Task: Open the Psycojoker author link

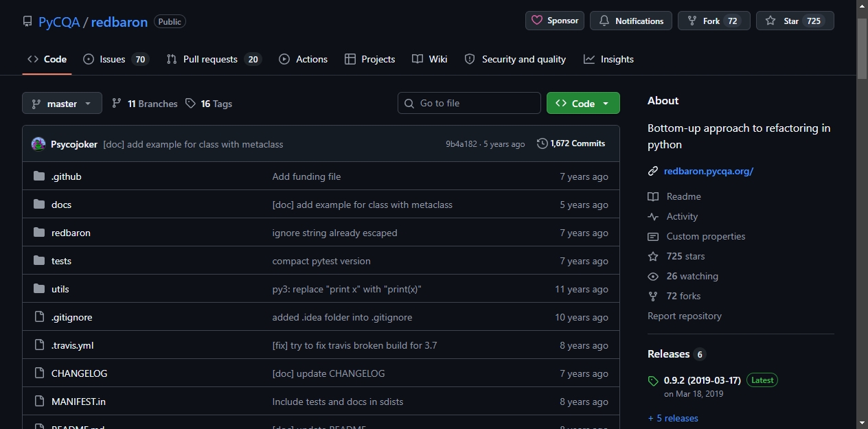Action: click(74, 144)
